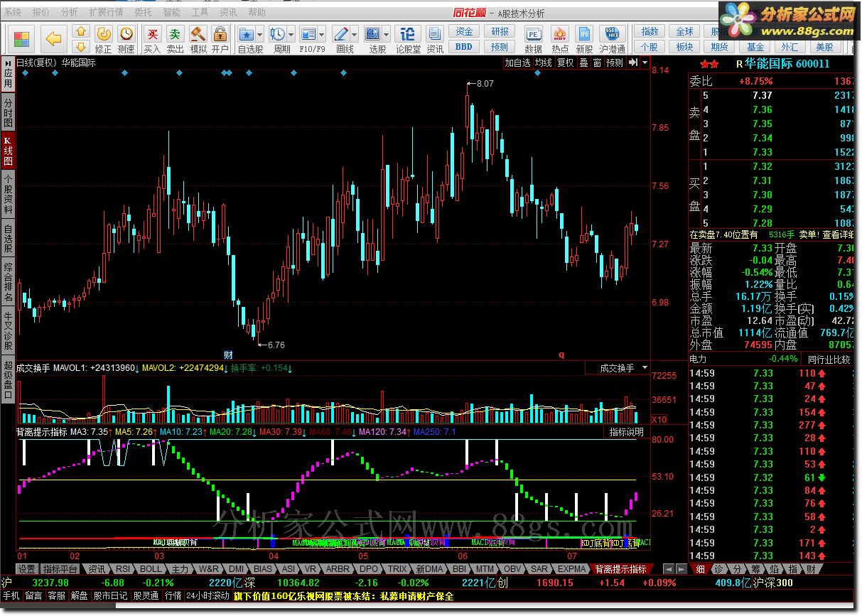Toggle 复权 price adjustment
Image resolution: width=862 pixels, height=616 pixels.
point(566,63)
